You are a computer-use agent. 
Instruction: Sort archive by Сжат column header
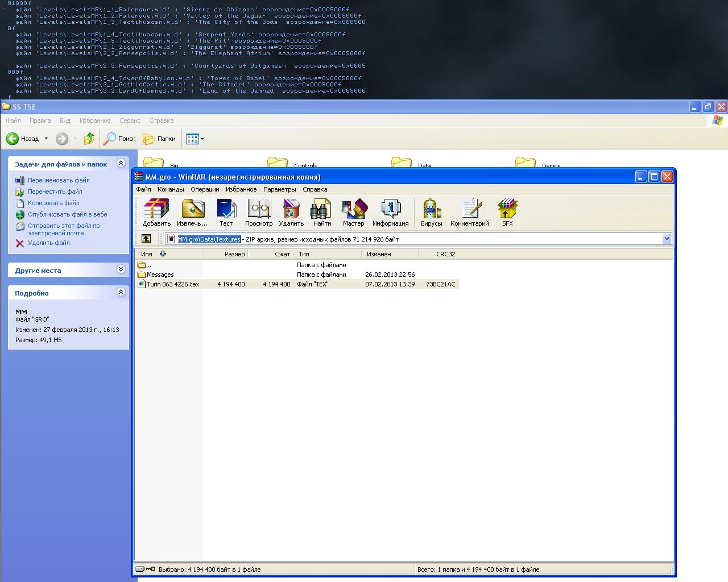[271, 254]
